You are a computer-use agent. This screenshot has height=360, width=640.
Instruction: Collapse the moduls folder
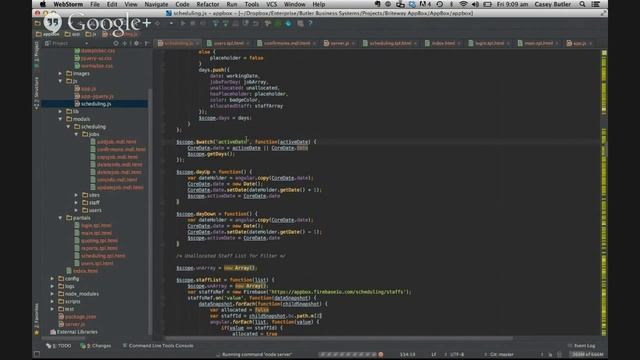point(60,119)
